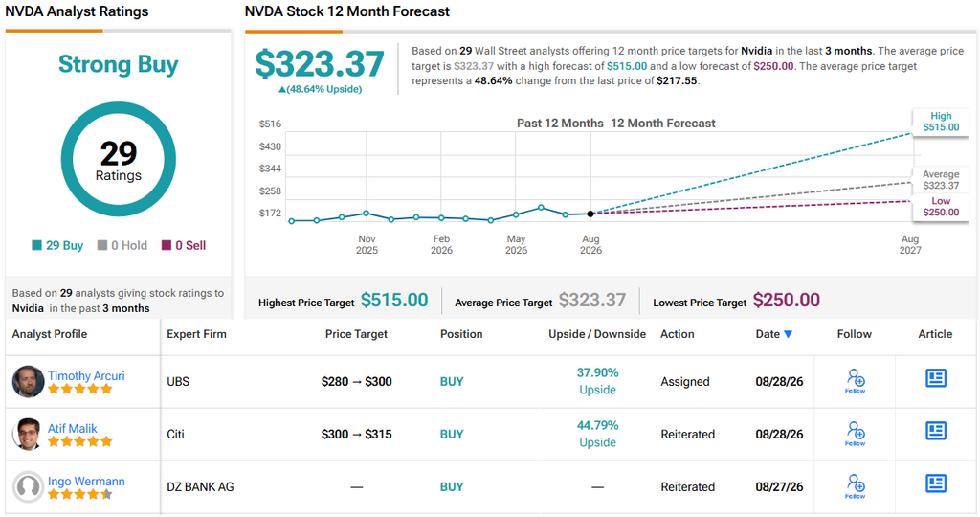Click Atif Malik's profile photo
Viewport: 980px width, 517px height.
click(x=28, y=434)
